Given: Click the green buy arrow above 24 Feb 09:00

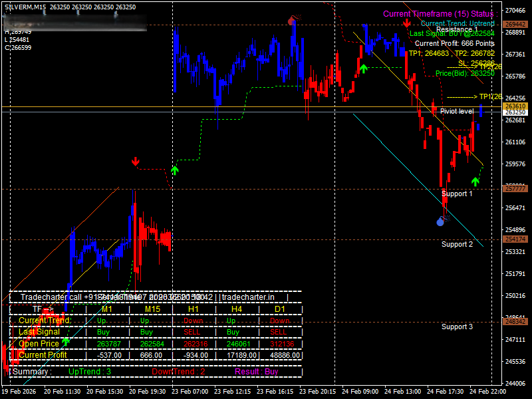Looking at the screenshot, I should click(x=363, y=69).
